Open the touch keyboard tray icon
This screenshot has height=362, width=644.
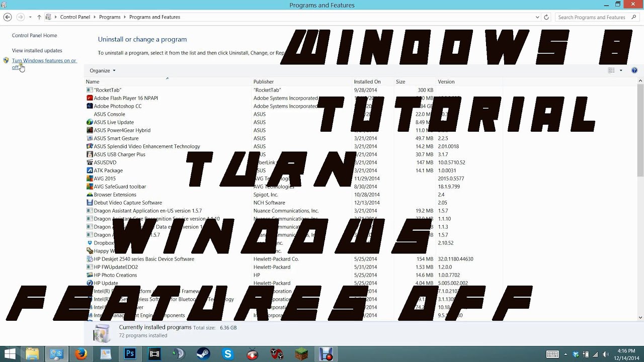(x=552, y=354)
